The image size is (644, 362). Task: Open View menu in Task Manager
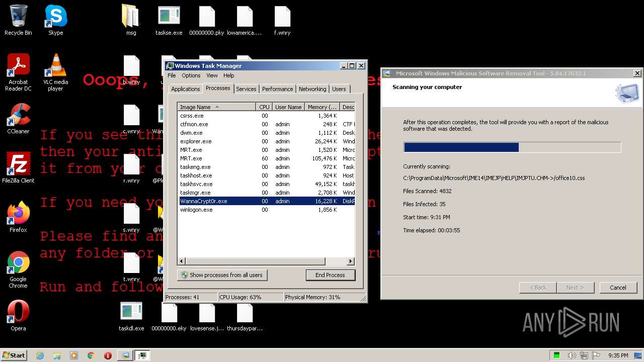tap(212, 75)
